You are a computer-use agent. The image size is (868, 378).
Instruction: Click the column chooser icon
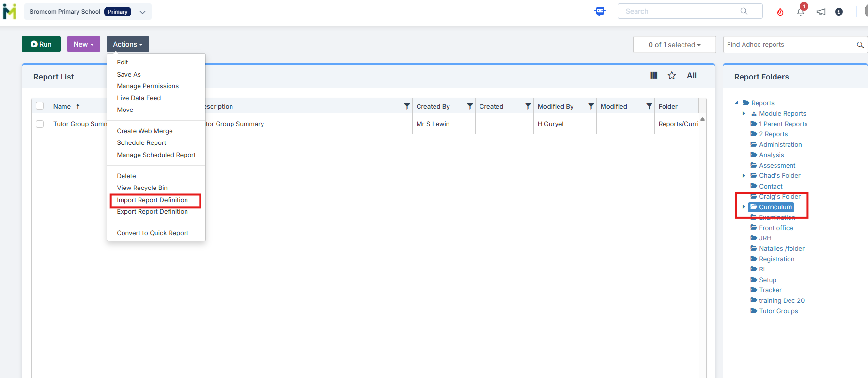click(653, 75)
